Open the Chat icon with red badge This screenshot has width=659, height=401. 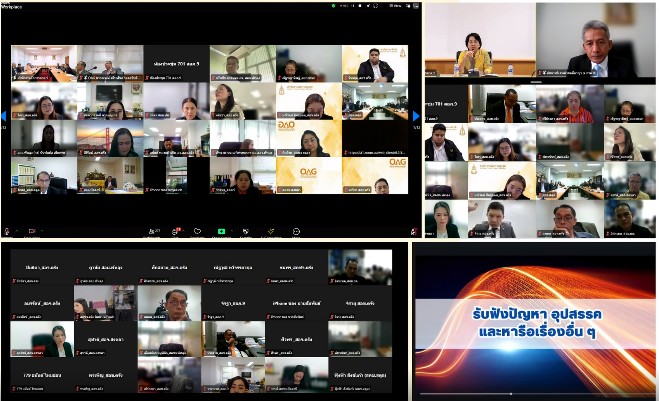point(175,231)
